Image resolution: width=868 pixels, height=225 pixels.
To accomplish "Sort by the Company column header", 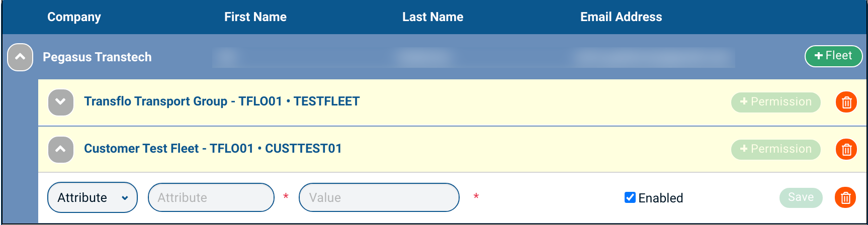I will [x=74, y=17].
